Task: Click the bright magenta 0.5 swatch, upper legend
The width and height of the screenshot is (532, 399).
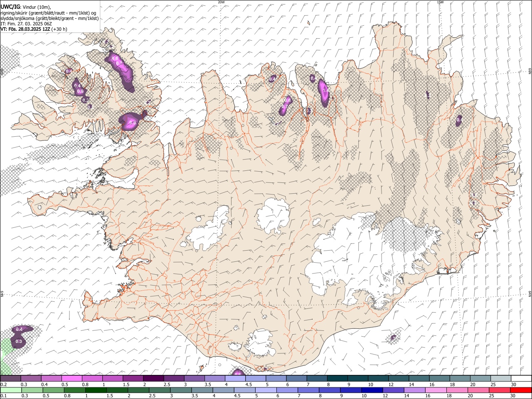Action: 71,378
